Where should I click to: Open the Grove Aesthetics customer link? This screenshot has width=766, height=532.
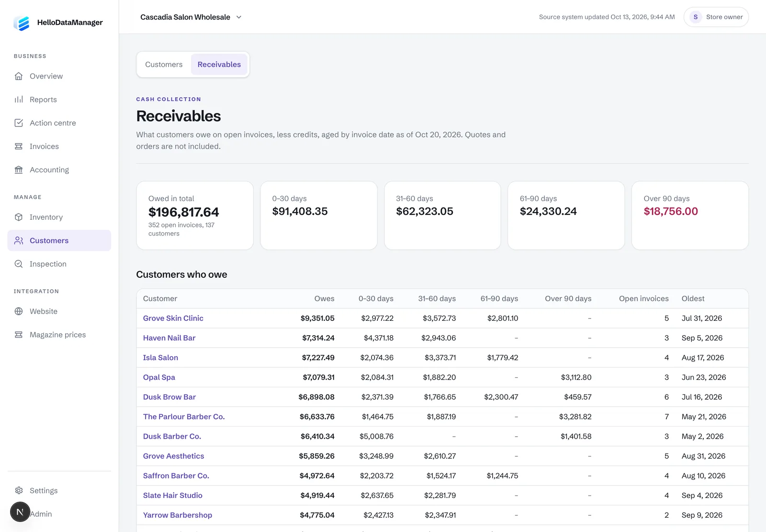(174, 456)
